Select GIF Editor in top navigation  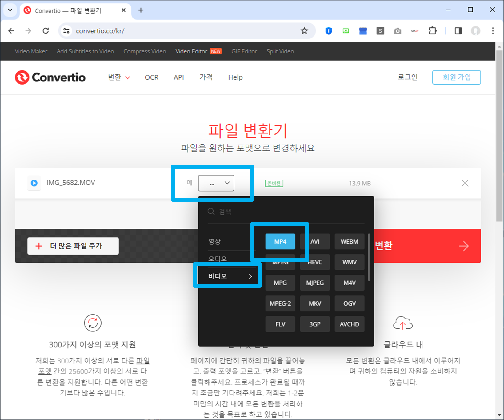(x=244, y=51)
